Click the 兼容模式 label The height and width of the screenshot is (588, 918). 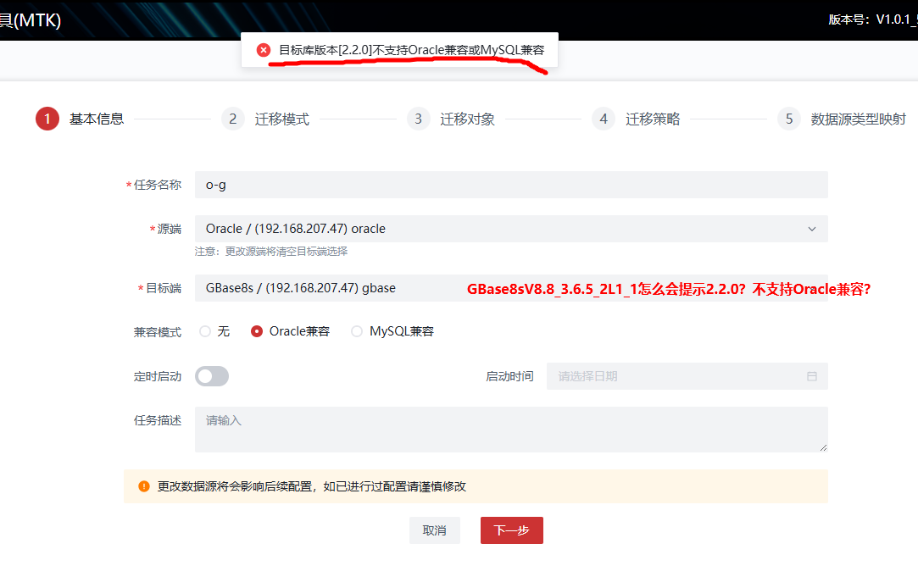(158, 332)
